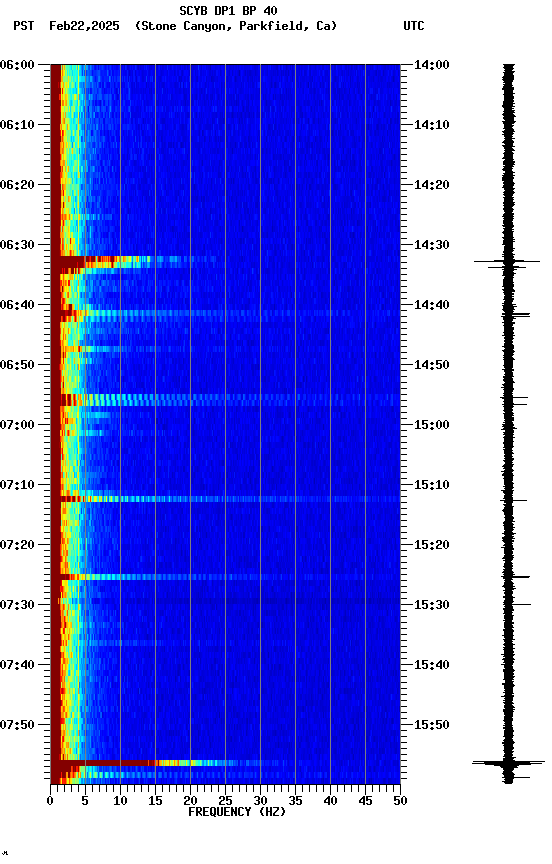Viewport: 552px width, 864px height.
Task: Click the frequency axis label 0
Action: 50,801
